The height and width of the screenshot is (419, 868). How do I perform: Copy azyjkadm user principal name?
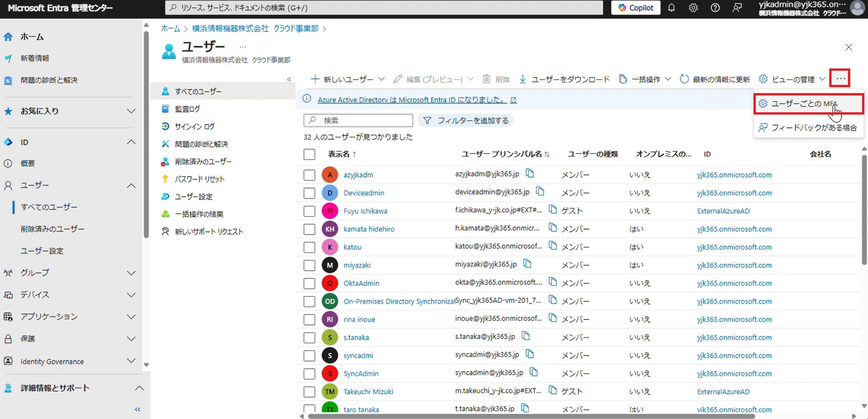pyautogui.click(x=530, y=174)
